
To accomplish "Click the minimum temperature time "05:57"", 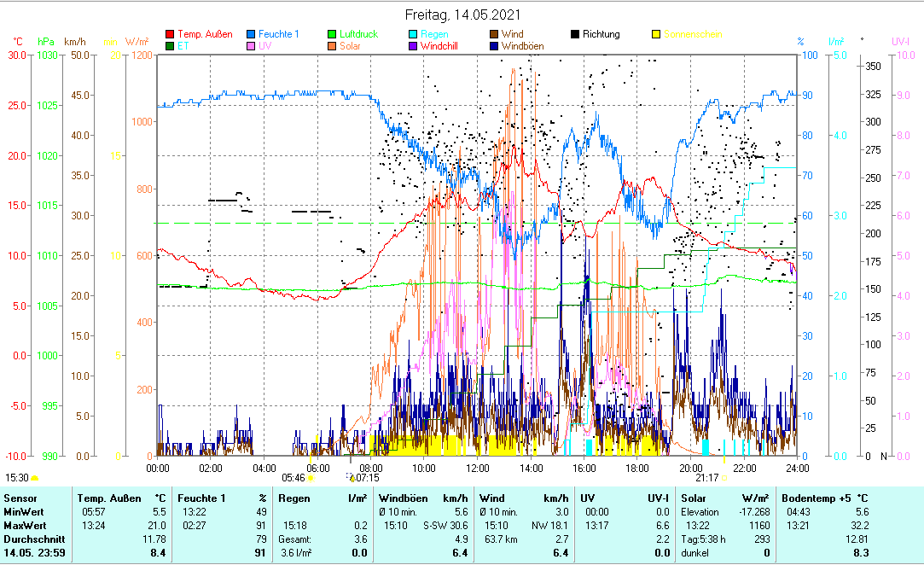I will pyautogui.click(x=94, y=512).
